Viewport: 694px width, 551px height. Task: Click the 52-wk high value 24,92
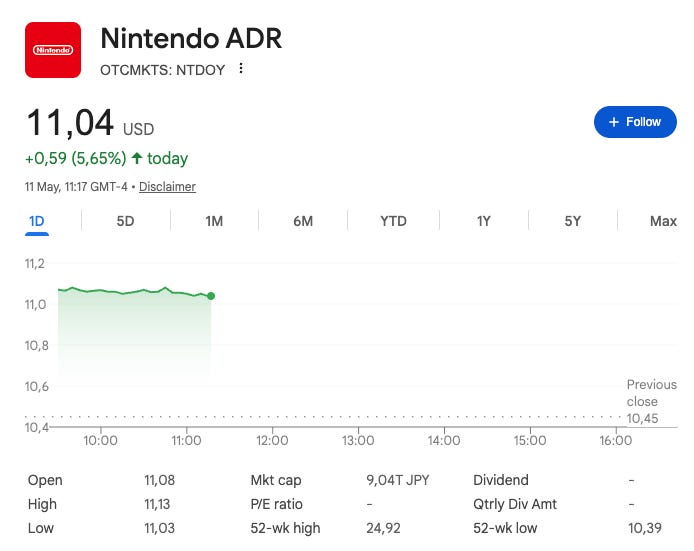(383, 528)
